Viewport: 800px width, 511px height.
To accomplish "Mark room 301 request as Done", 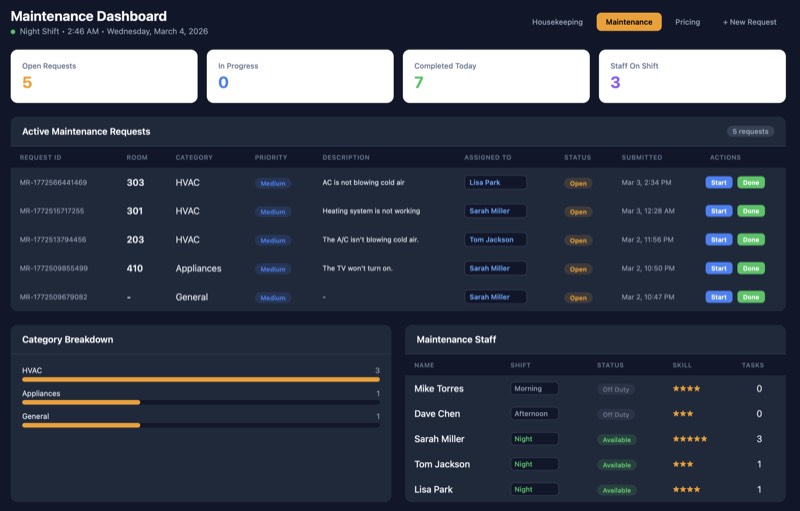I will tap(751, 211).
